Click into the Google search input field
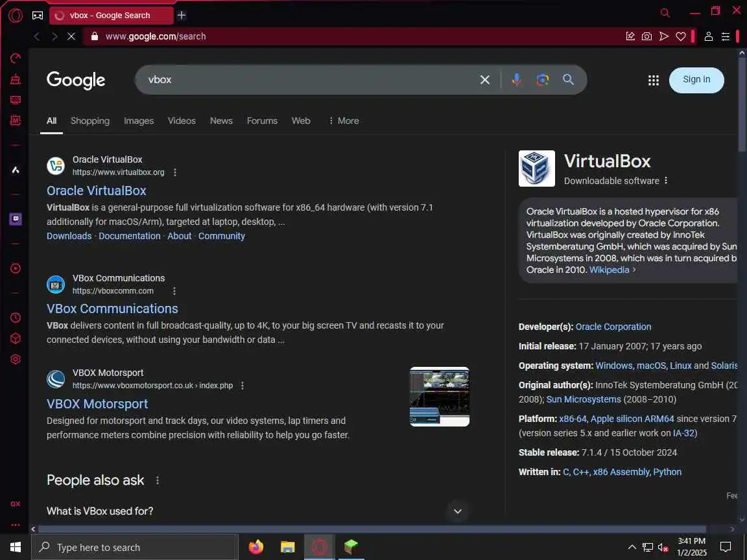 point(310,80)
